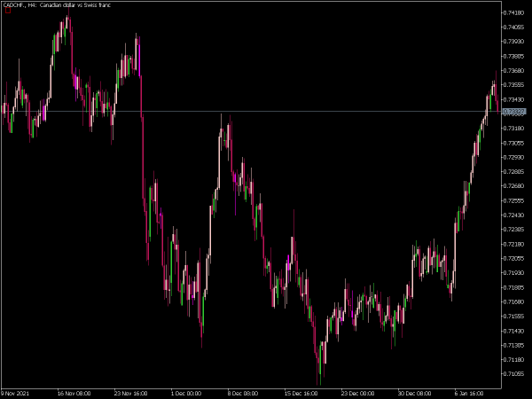The width and height of the screenshot is (532, 399).
Task: Click the small red square chart icon
Action: [8, 11]
